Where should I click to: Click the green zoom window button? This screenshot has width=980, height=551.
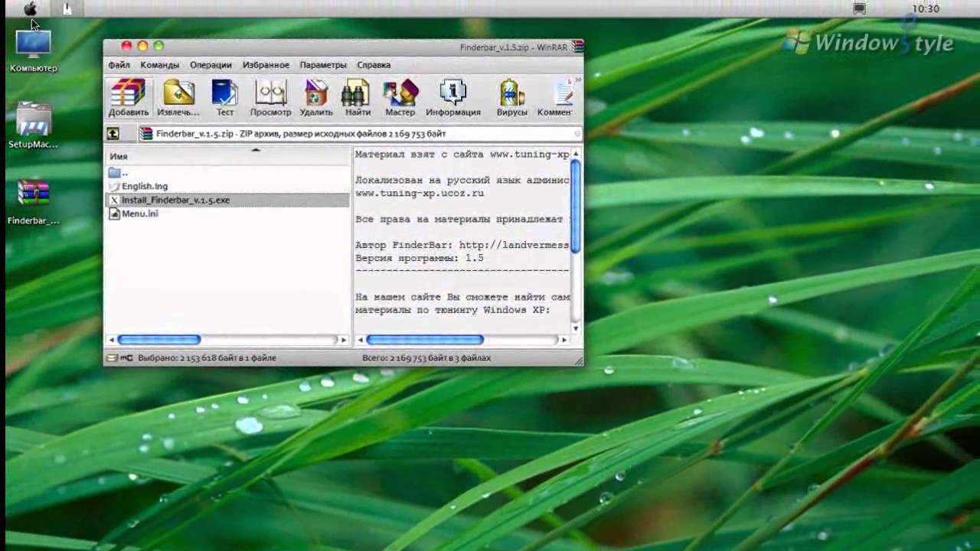click(x=158, y=46)
